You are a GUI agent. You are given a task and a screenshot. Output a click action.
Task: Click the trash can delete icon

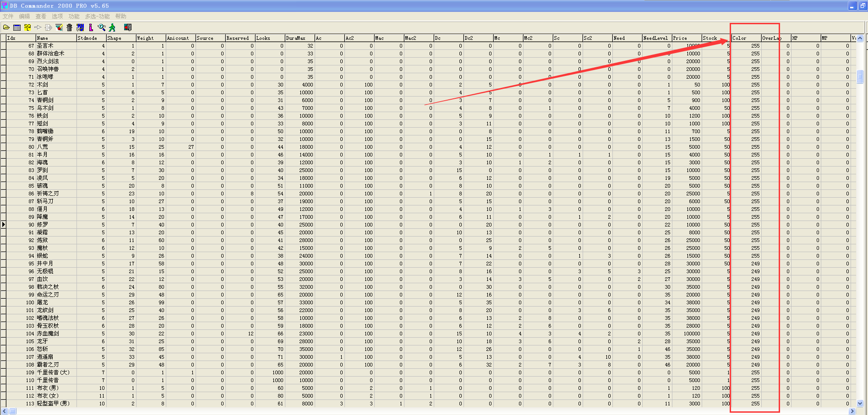pyautogui.click(x=70, y=27)
